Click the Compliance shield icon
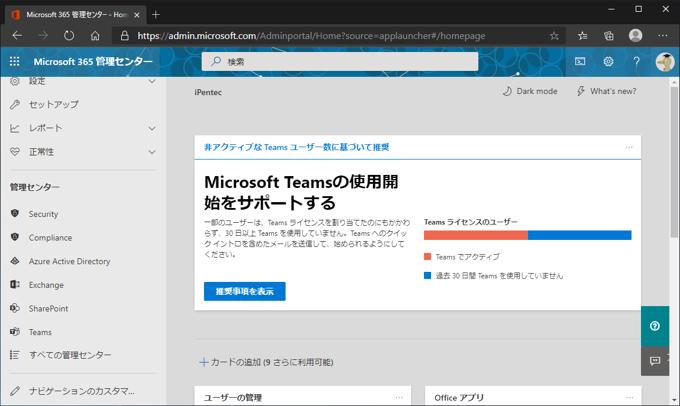 (x=15, y=237)
